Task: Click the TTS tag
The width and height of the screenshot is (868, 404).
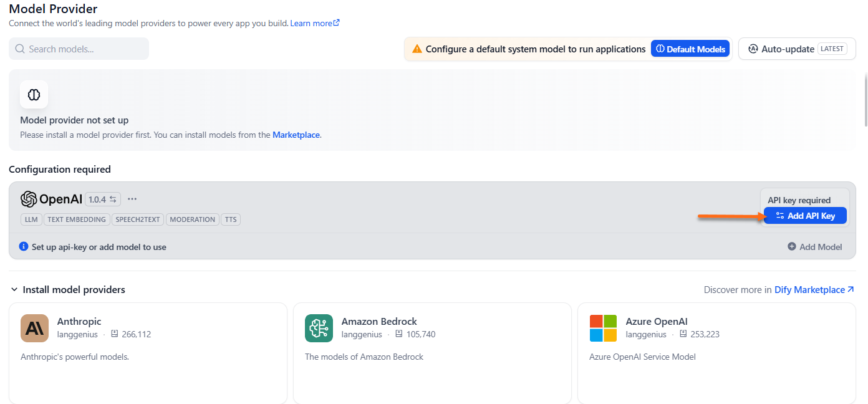Action: pyautogui.click(x=231, y=219)
